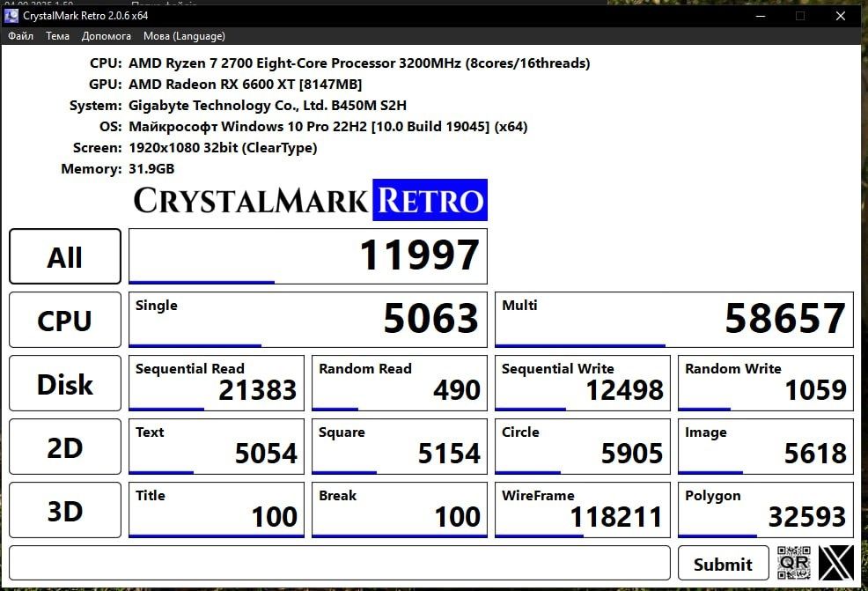Click the Image score 5618
868x591 pixels.
[x=766, y=447]
